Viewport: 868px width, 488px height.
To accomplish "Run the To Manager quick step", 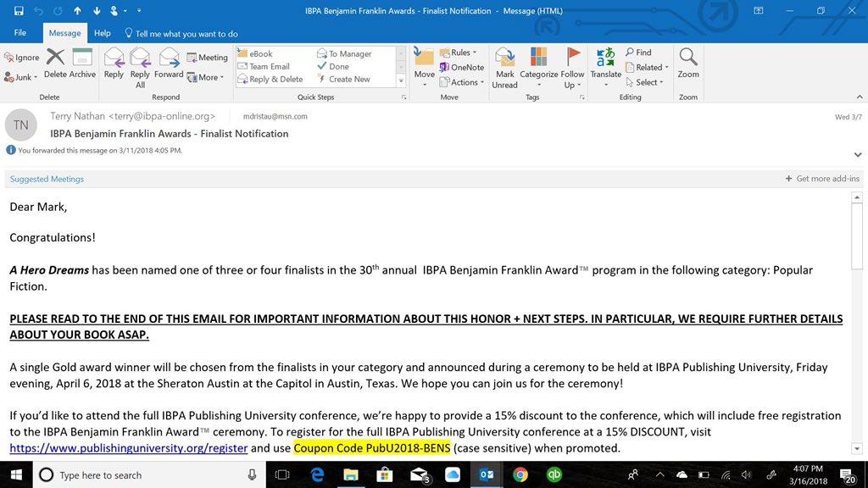I will [x=344, y=53].
